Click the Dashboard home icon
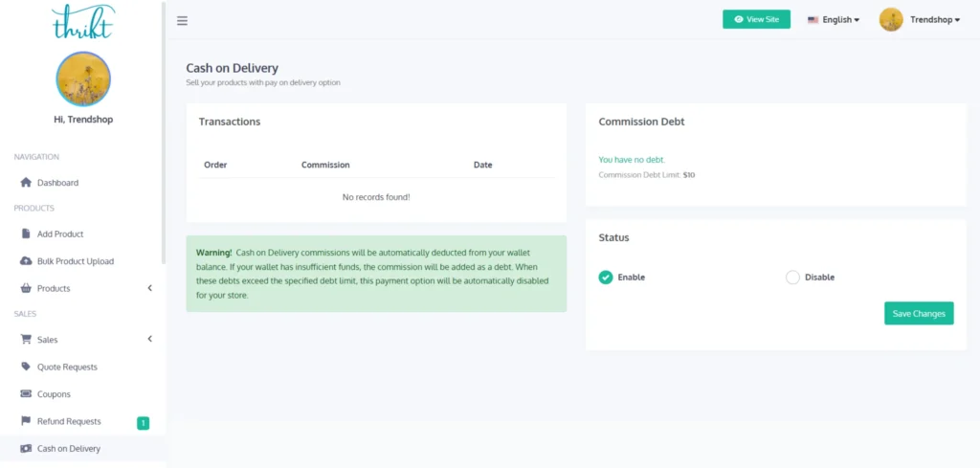The image size is (980, 468). [x=26, y=183]
